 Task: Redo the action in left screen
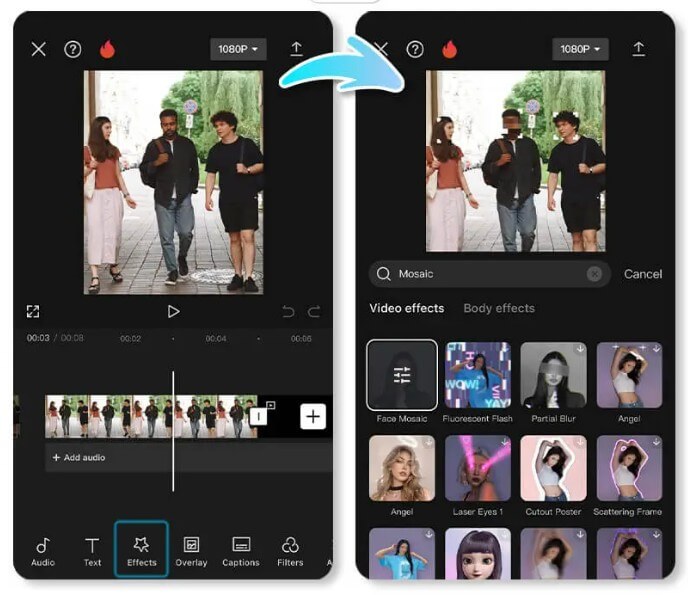click(x=314, y=312)
